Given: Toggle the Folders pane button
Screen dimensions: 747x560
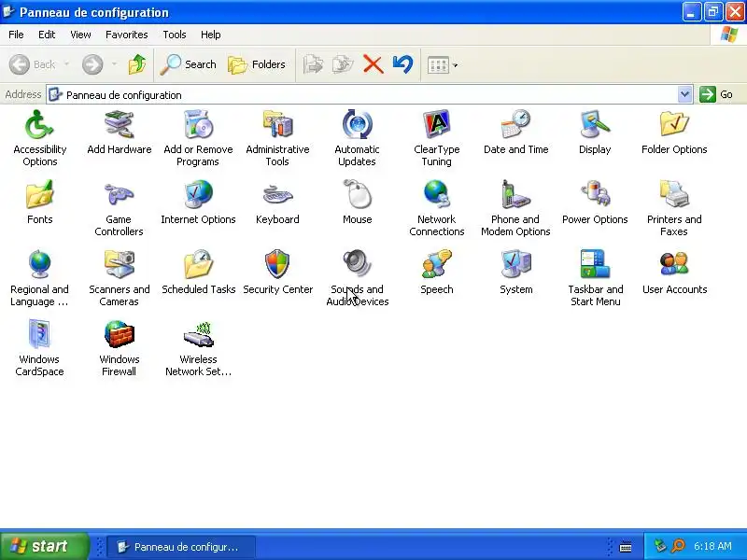Looking at the screenshot, I should click(x=257, y=64).
